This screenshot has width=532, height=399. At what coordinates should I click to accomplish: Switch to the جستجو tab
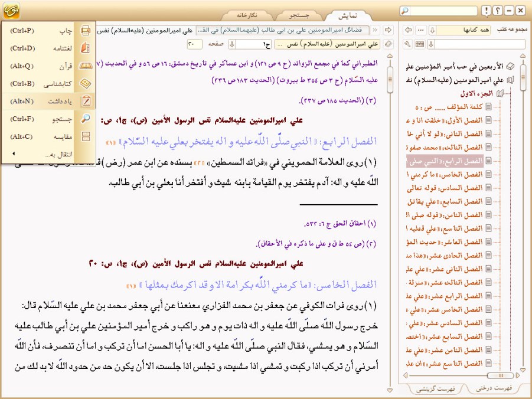[x=299, y=15]
